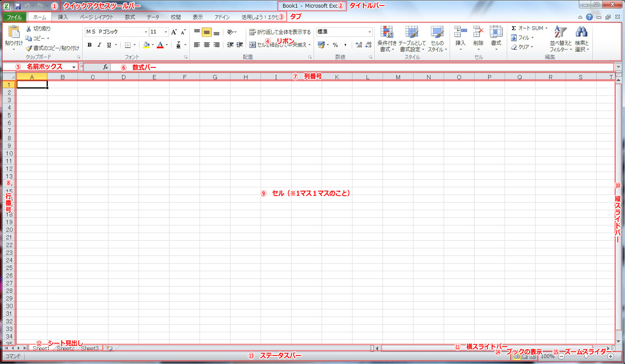The image size is (625, 364).
Task: Click the orientation (angled text) icon
Action: coord(231,32)
